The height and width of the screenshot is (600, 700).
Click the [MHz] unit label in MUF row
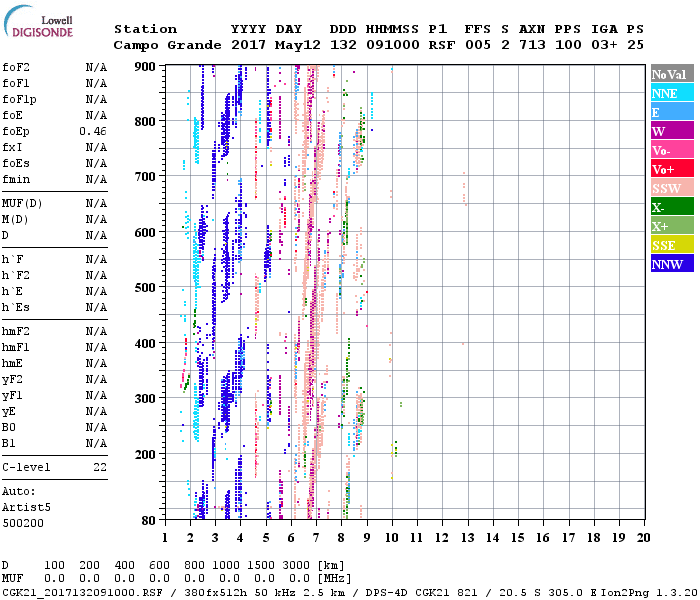pos(334,579)
